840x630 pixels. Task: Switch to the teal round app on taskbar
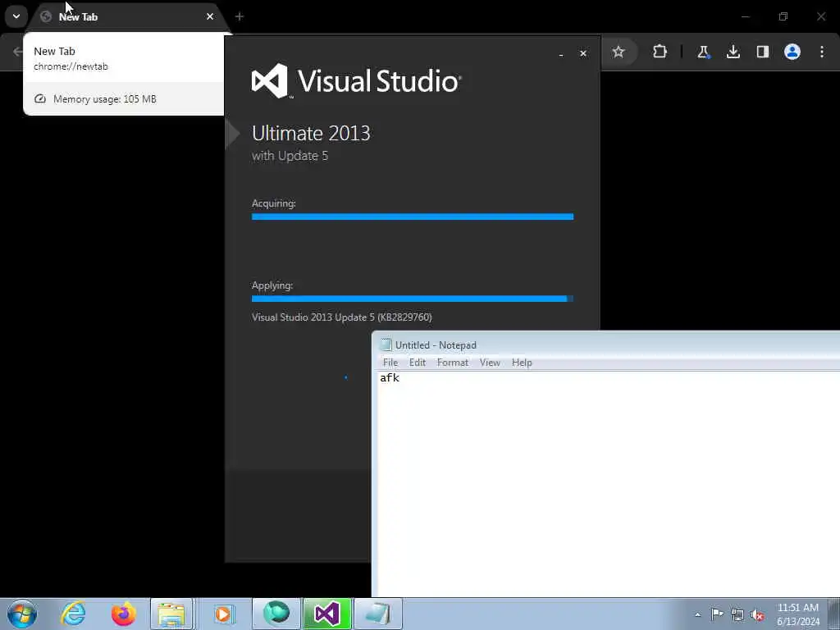click(x=276, y=614)
